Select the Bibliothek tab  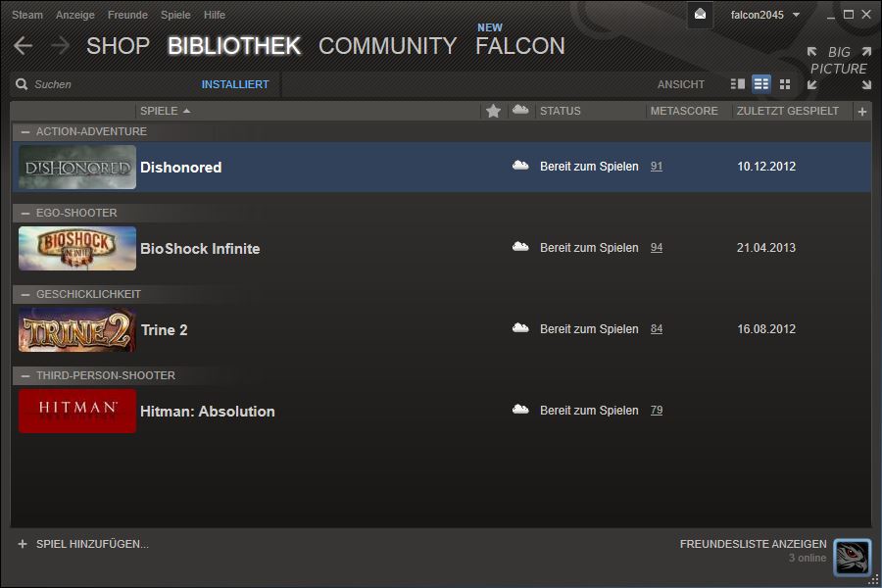234,46
